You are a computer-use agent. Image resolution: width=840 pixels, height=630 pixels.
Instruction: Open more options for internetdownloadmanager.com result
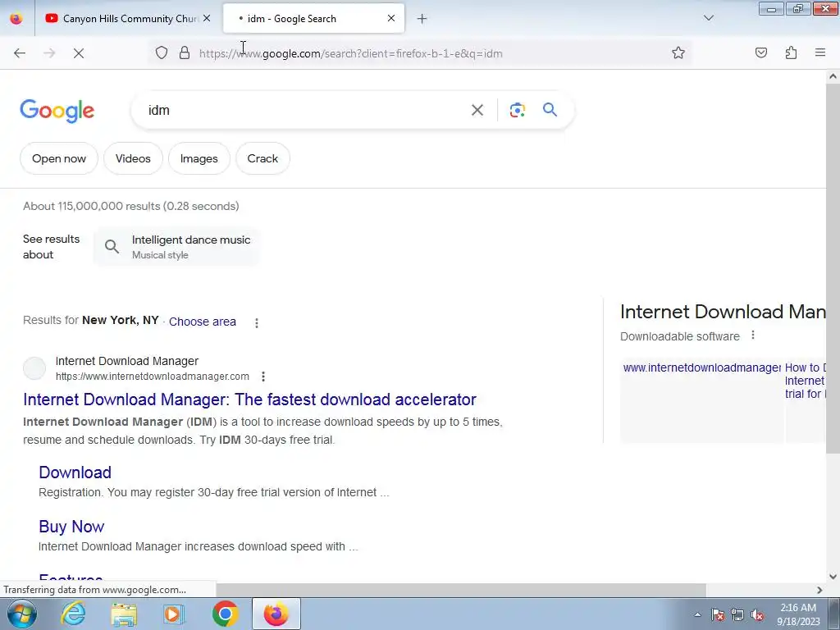(x=263, y=377)
